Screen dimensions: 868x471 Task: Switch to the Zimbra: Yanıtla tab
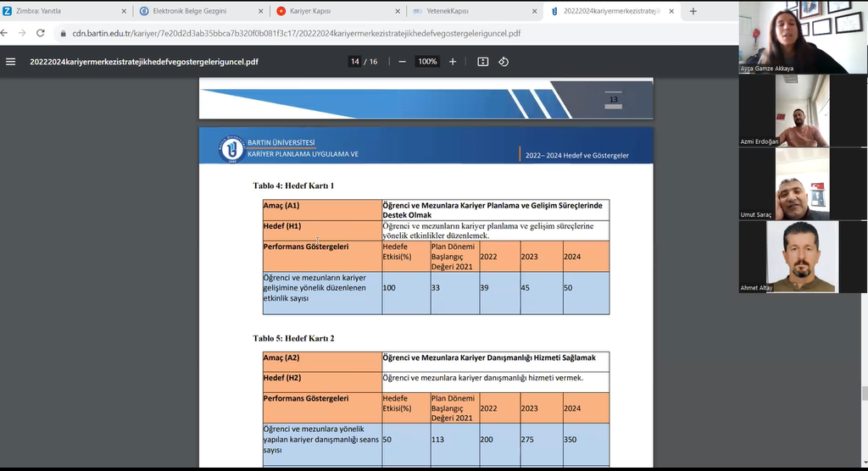point(64,11)
